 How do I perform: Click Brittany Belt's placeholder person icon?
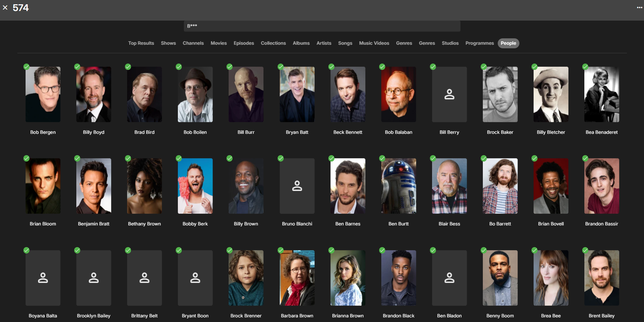point(144,278)
